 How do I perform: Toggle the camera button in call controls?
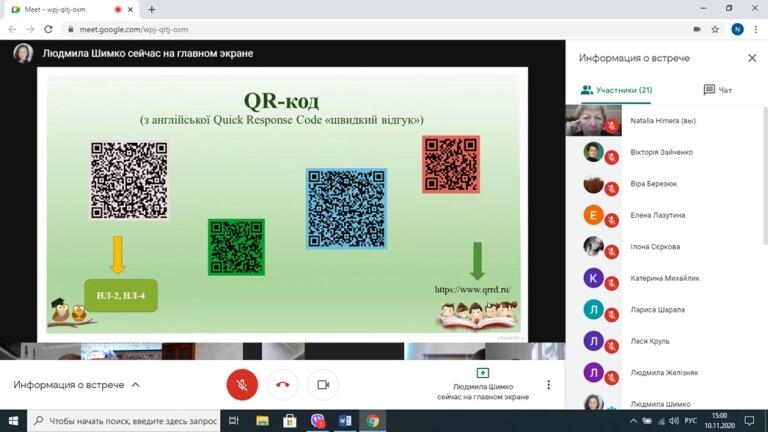coord(323,384)
